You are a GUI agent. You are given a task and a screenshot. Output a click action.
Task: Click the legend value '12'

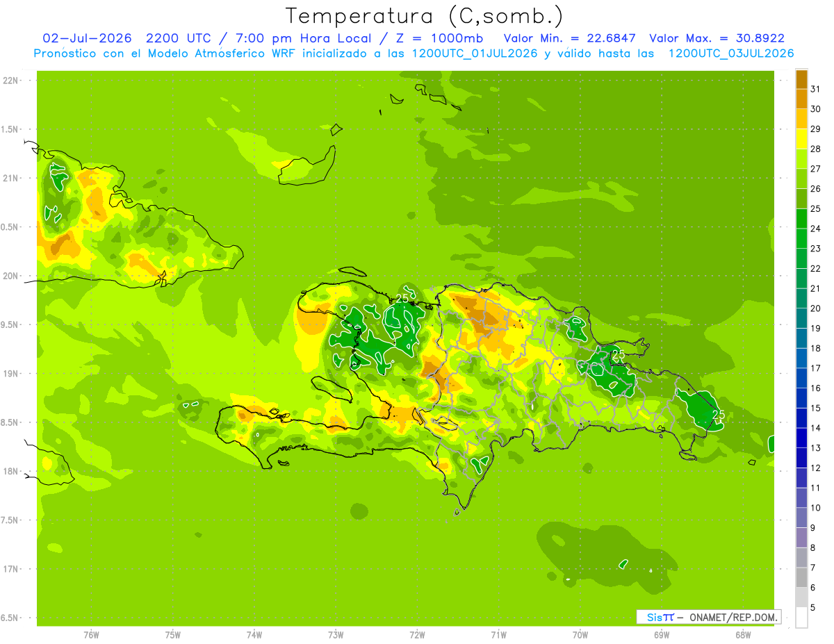[x=816, y=468]
